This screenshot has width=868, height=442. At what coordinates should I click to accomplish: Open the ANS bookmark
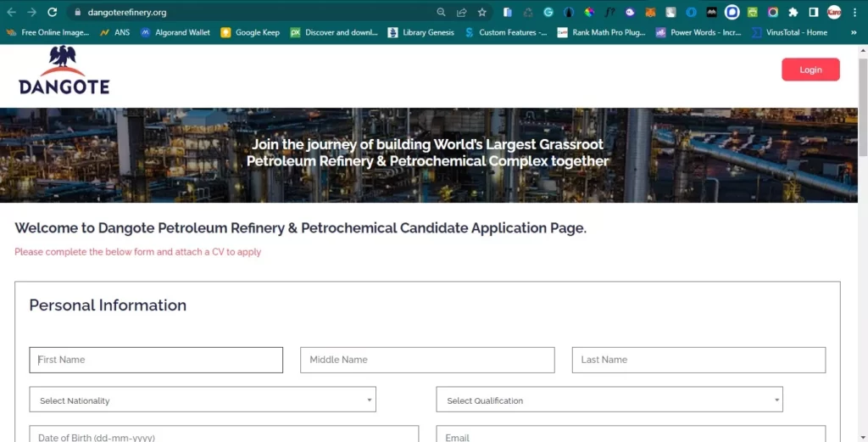pos(114,33)
